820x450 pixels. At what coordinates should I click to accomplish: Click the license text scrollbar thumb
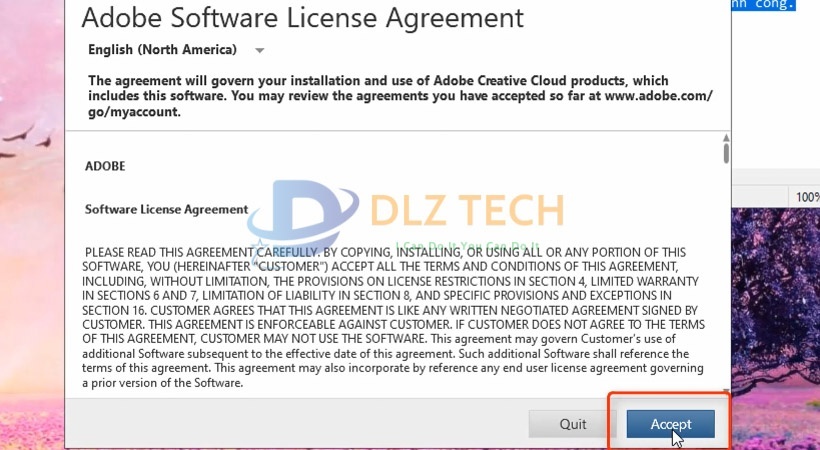click(x=726, y=154)
